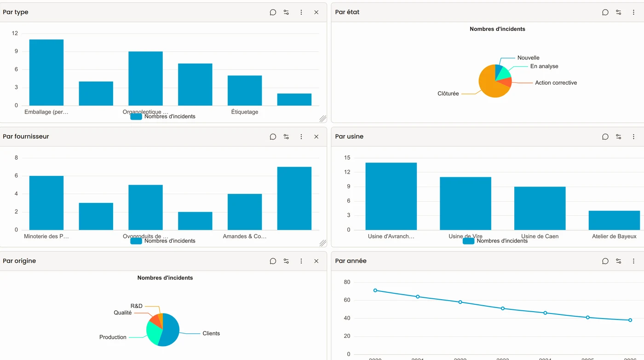This screenshot has height=360, width=644.
Task: Click the "Action corrective" pie label
Action: point(556,83)
